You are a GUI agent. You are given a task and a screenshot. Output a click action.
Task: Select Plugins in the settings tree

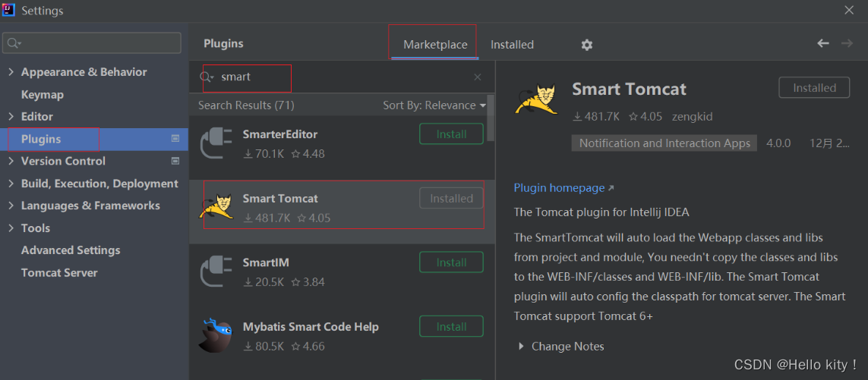tap(41, 140)
